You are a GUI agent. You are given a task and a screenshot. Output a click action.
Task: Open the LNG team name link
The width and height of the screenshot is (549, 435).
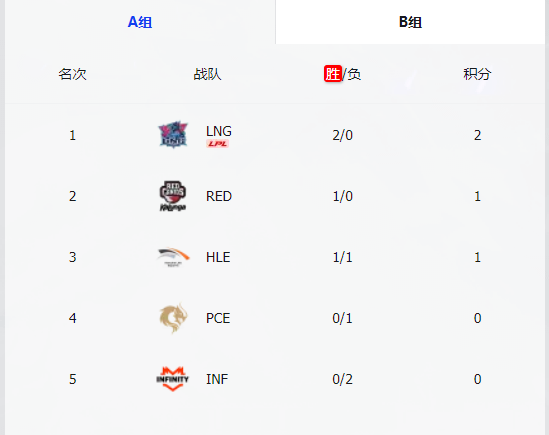[x=219, y=131]
